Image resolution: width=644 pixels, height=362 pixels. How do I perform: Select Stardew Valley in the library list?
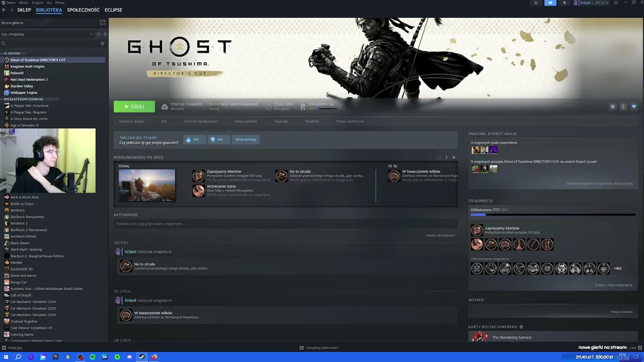22,86
